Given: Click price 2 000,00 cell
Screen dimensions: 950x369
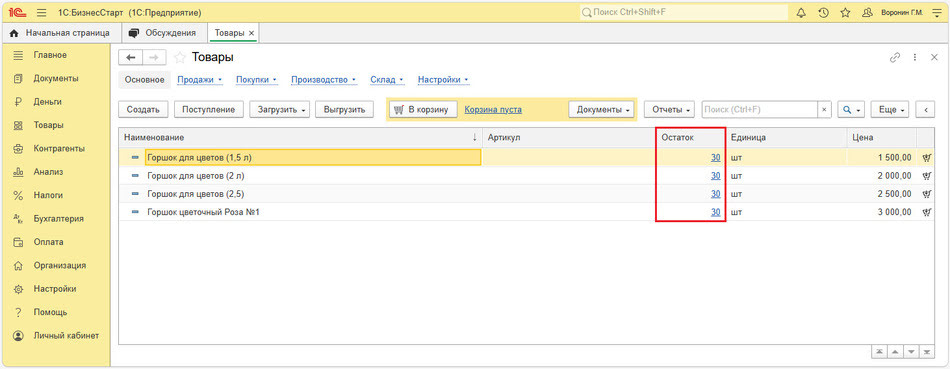Looking at the screenshot, I should (x=881, y=176).
